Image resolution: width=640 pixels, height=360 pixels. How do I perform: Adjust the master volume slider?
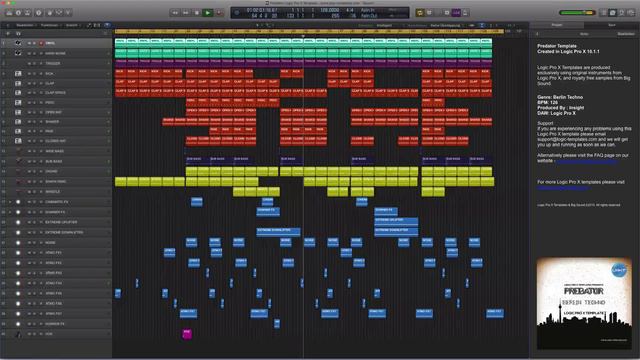[x=577, y=13]
